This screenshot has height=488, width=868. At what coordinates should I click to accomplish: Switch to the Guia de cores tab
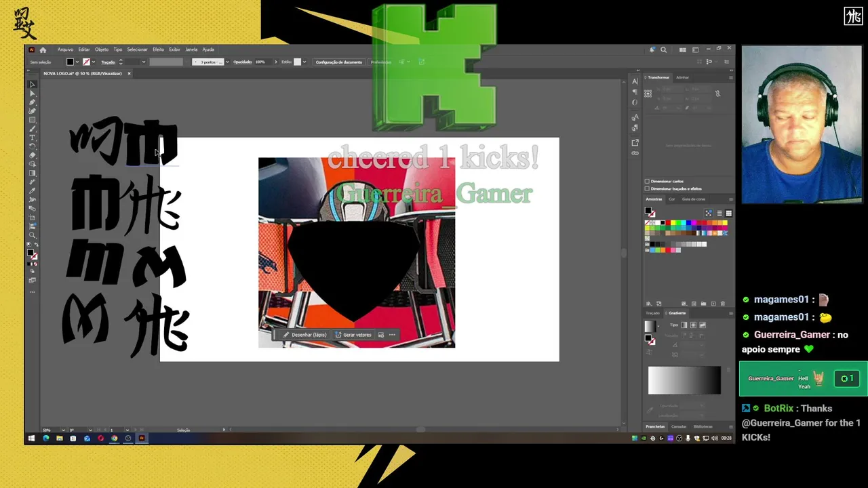click(694, 199)
